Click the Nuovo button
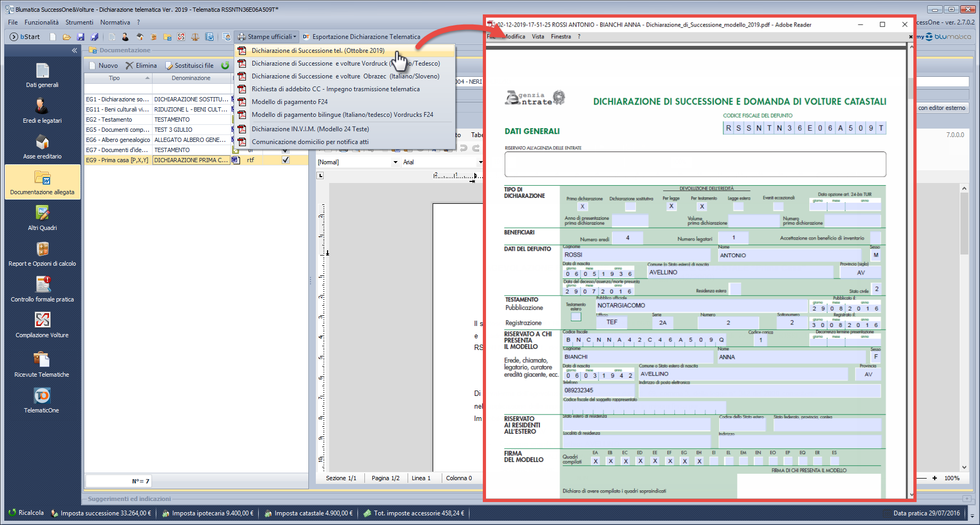Viewport: 980px width, 525px height. pos(103,66)
